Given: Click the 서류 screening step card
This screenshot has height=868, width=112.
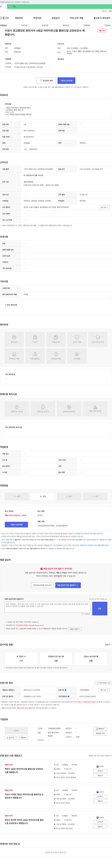Looking at the screenshot, I should 17,496.
